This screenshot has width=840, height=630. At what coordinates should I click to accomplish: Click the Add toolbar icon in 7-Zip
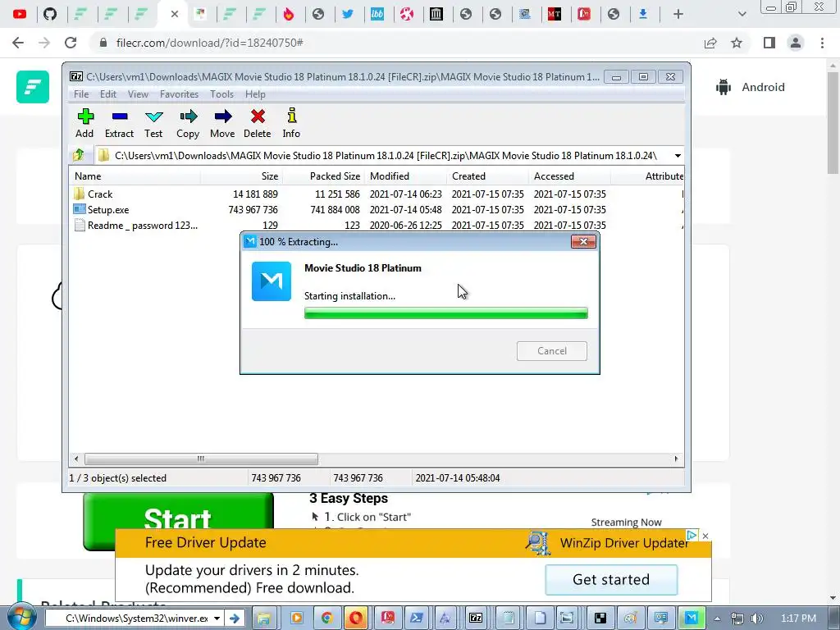[84, 124]
